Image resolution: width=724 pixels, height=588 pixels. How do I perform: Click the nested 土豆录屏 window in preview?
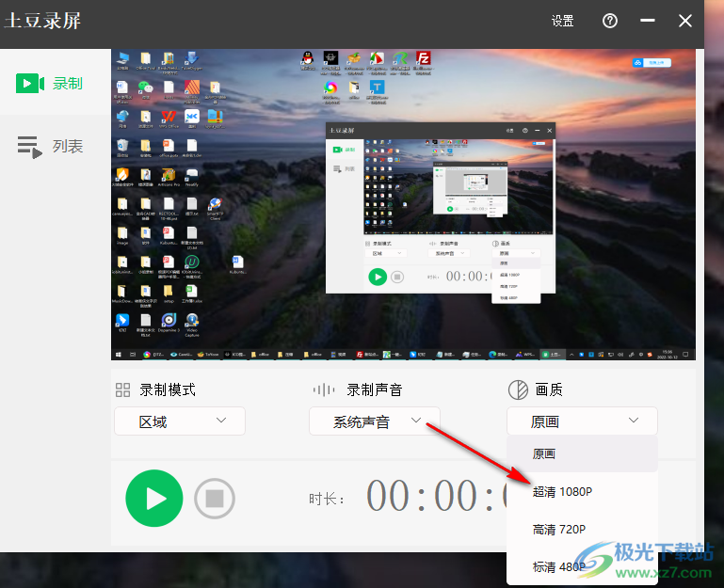441,208
